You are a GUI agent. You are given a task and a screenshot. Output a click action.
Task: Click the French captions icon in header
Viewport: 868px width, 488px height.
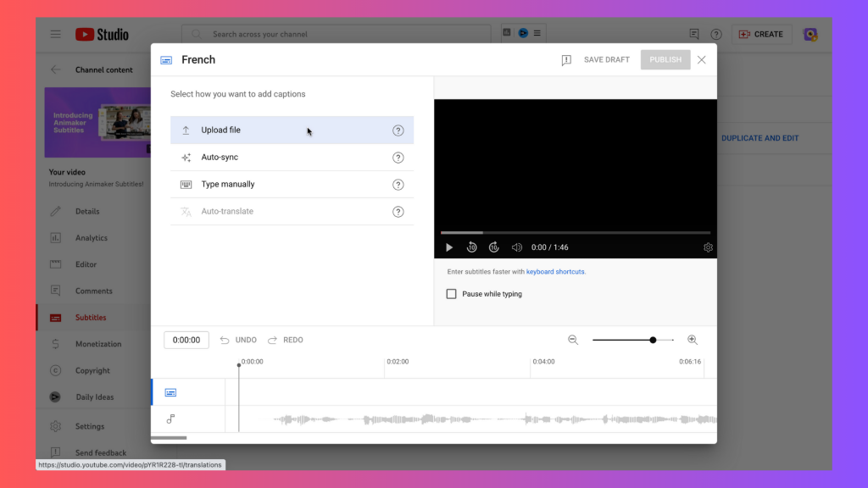166,60
